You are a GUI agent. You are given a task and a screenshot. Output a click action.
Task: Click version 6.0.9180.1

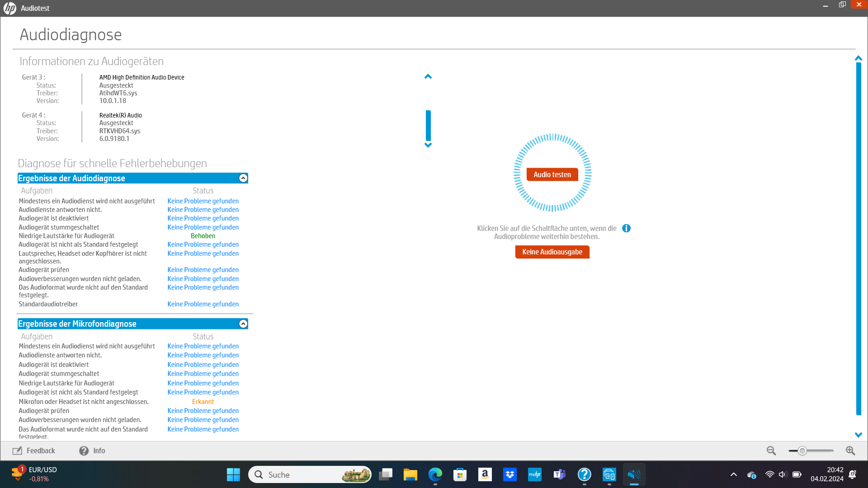(114, 139)
